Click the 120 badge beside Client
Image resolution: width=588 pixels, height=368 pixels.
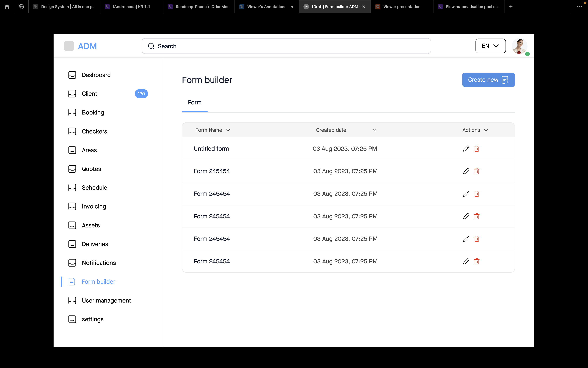pos(141,94)
